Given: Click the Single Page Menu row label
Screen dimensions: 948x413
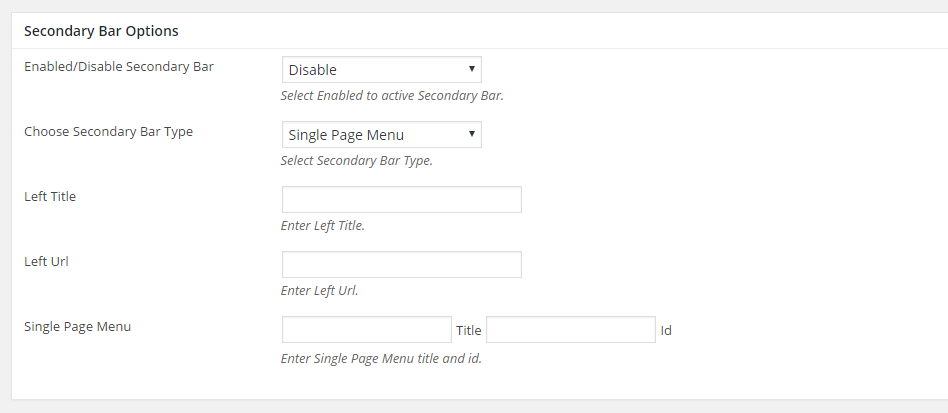Looking at the screenshot, I should tap(77, 327).
